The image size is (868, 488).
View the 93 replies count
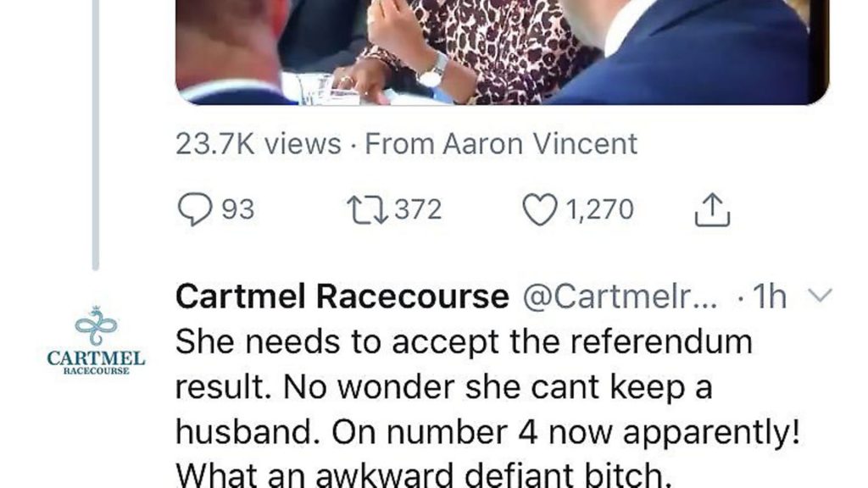[x=238, y=210]
